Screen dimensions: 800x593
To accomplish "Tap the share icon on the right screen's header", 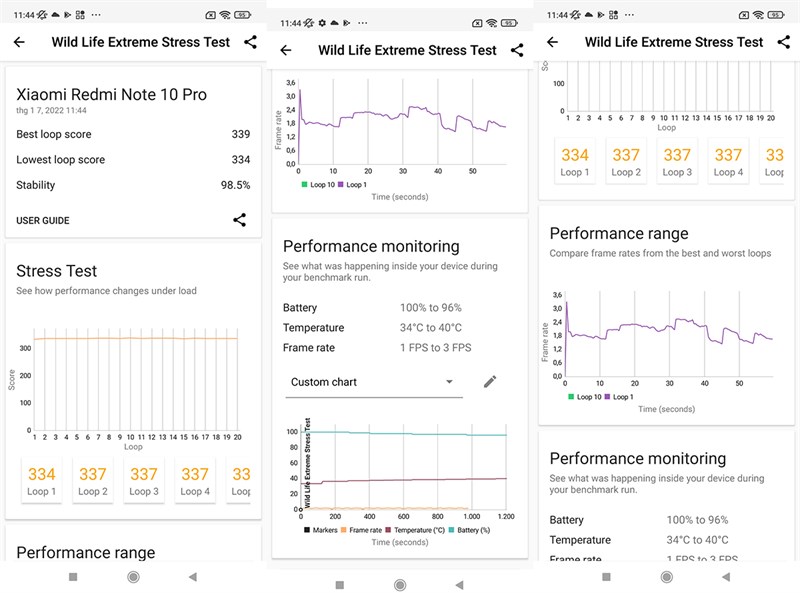I will click(784, 42).
